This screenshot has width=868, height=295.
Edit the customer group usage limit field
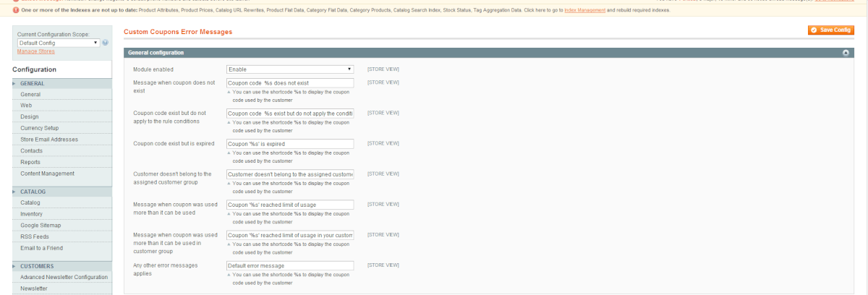[x=290, y=235]
